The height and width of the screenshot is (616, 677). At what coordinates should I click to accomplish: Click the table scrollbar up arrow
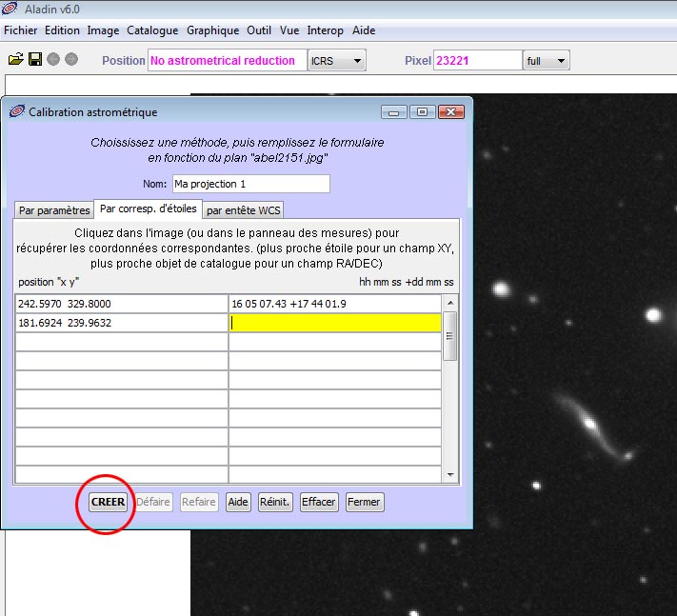point(450,303)
